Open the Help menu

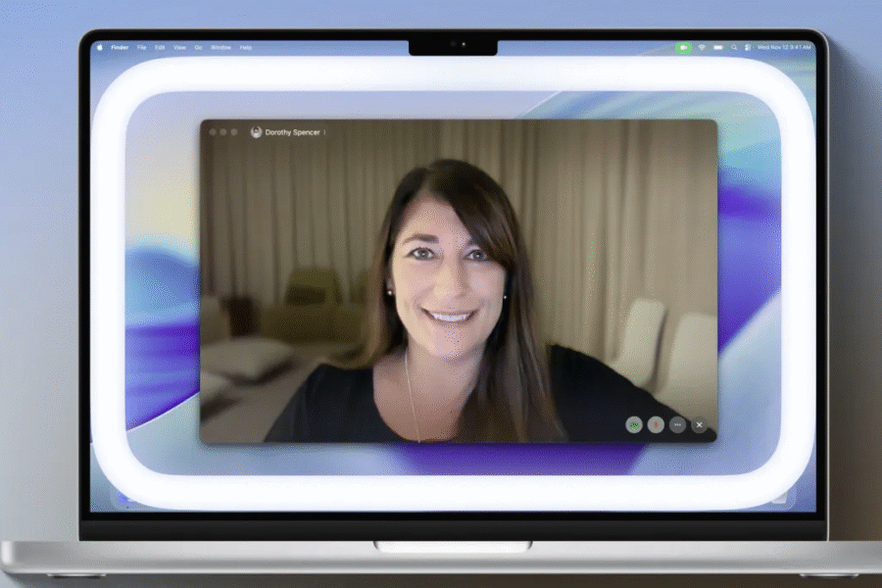(x=246, y=47)
